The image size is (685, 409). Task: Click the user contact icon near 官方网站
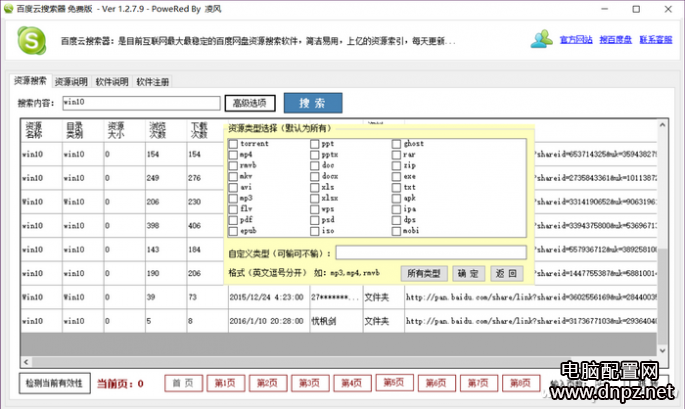point(542,39)
